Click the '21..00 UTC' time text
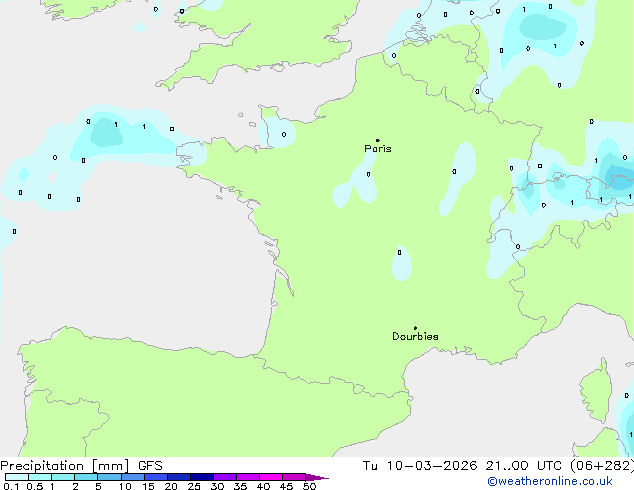 (x=524, y=466)
